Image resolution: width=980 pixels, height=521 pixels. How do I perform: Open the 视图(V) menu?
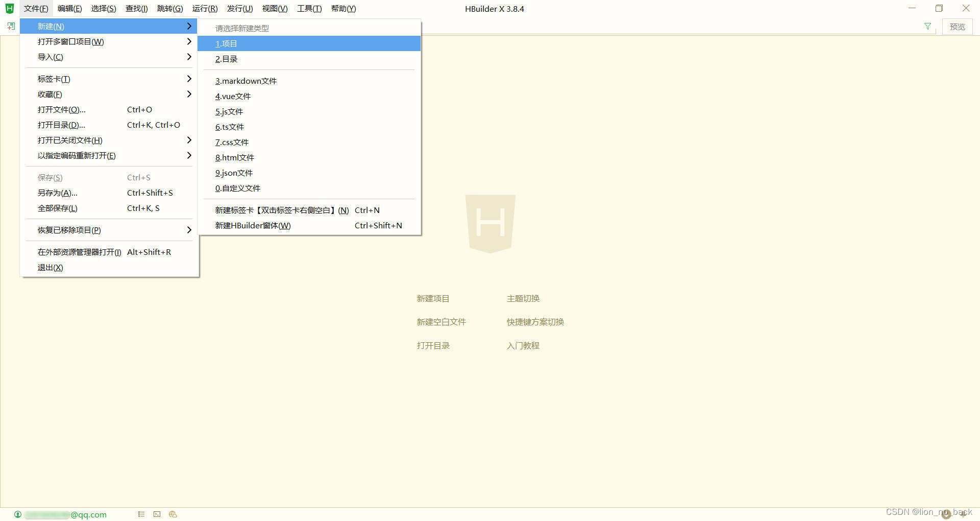pyautogui.click(x=275, y=9)
